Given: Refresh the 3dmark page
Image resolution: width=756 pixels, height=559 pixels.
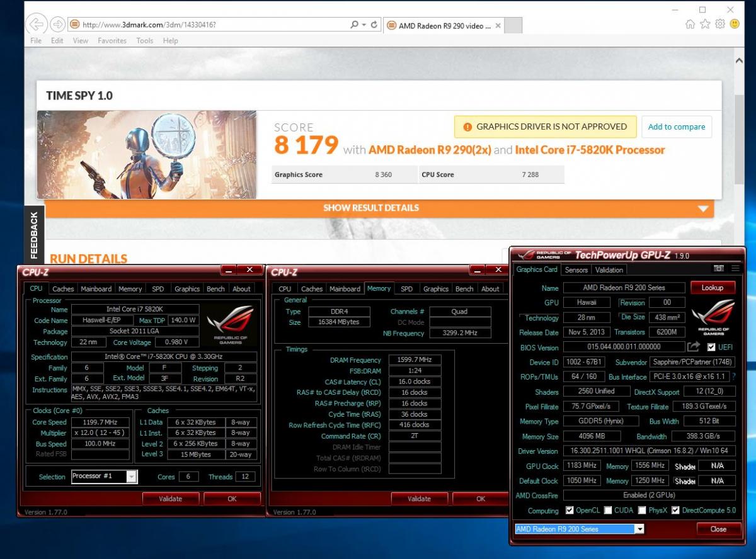Looking at the screenshot, I should click(x=374, y=25).
